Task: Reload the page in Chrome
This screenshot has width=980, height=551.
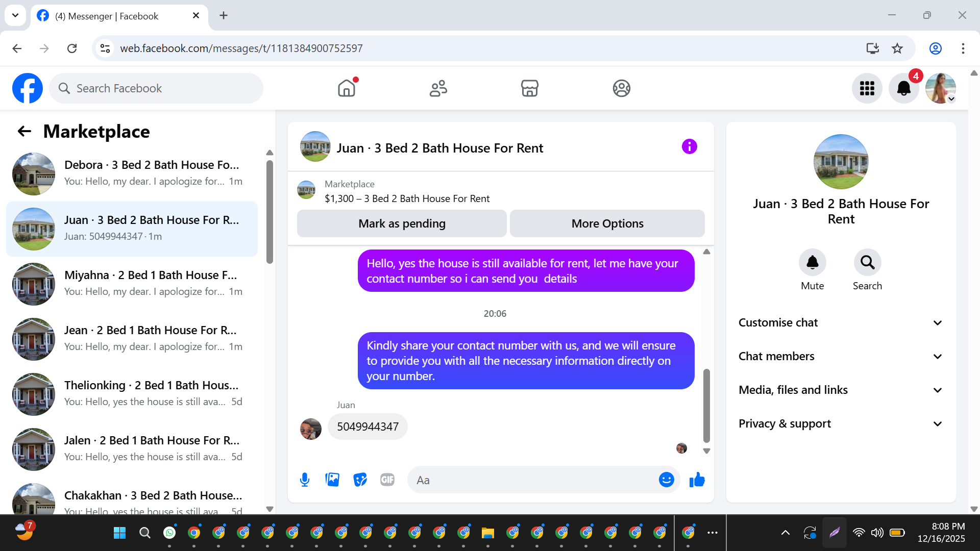Action: coord(72,48)
